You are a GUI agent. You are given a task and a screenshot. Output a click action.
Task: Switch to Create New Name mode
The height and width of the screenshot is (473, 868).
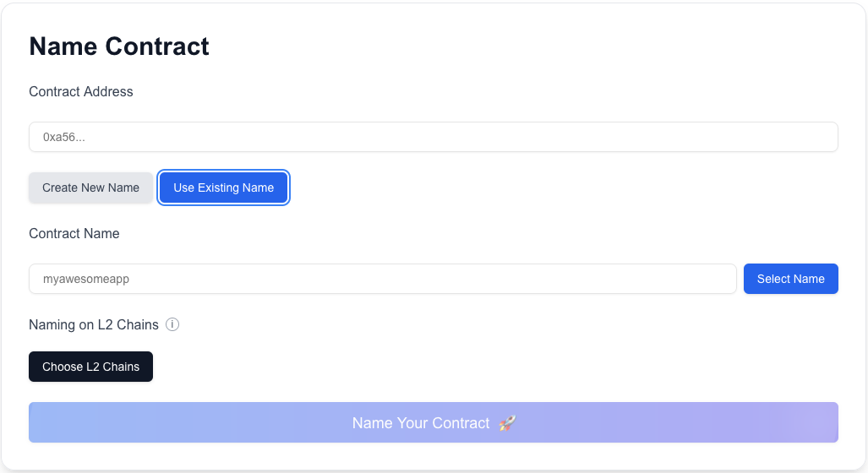click(90, 188)
